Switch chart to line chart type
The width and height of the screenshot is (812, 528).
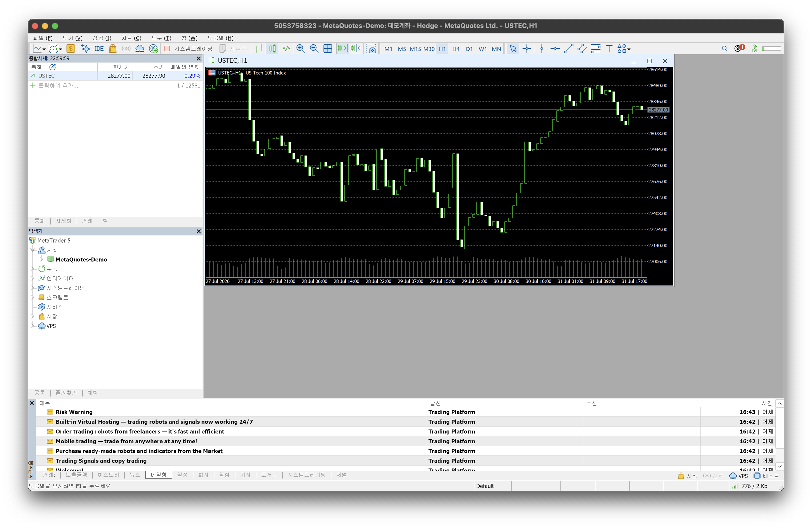(x=286, y=49)
